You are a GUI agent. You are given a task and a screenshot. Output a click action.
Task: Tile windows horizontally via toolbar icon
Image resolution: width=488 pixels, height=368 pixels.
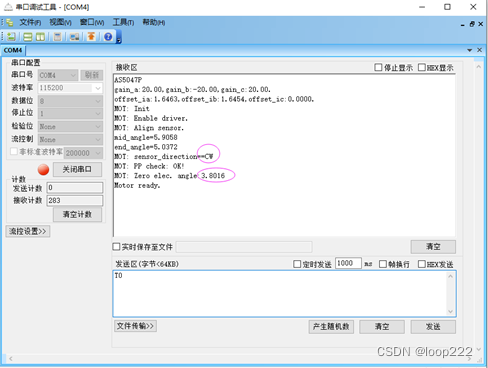click(x=28, y=37)
